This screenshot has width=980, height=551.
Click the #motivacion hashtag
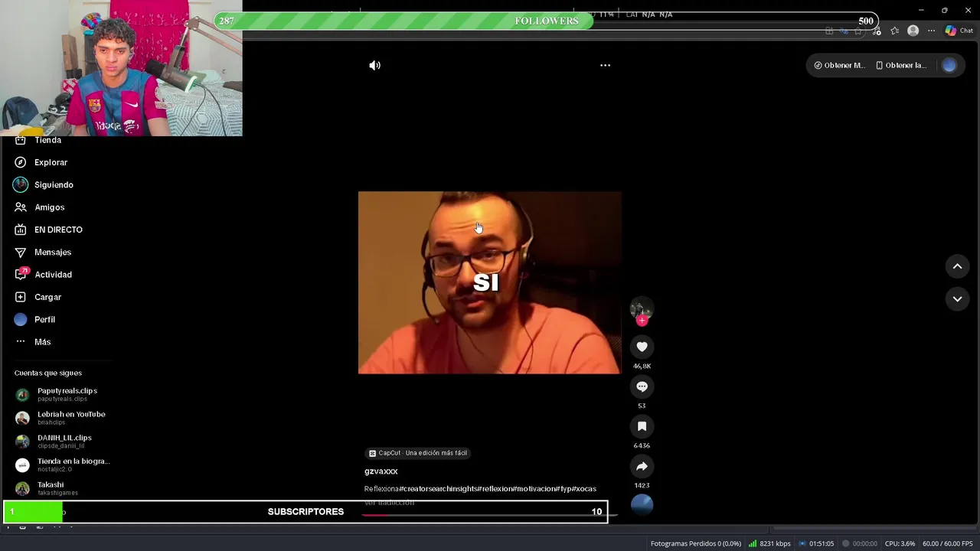[x=534, y=489]
